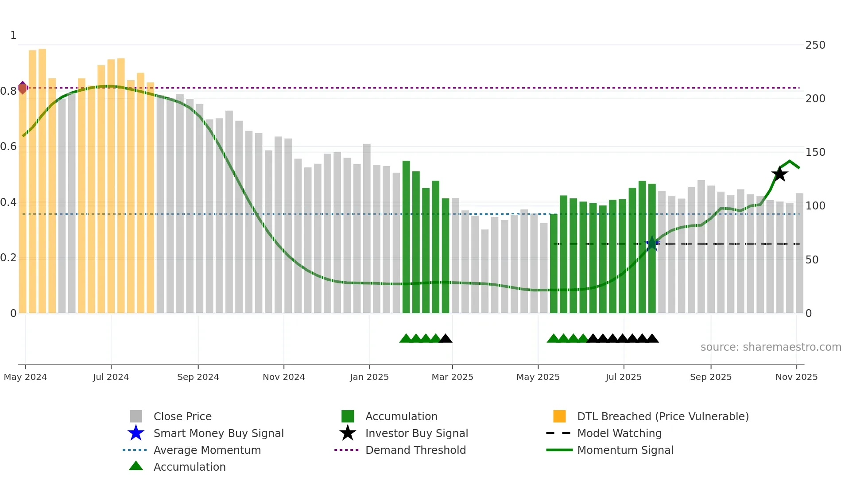Open the sharemaestro.com source link

771,347
